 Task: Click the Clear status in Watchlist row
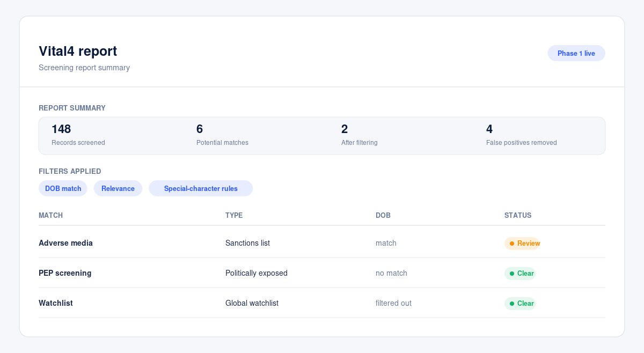coord(520,304)
